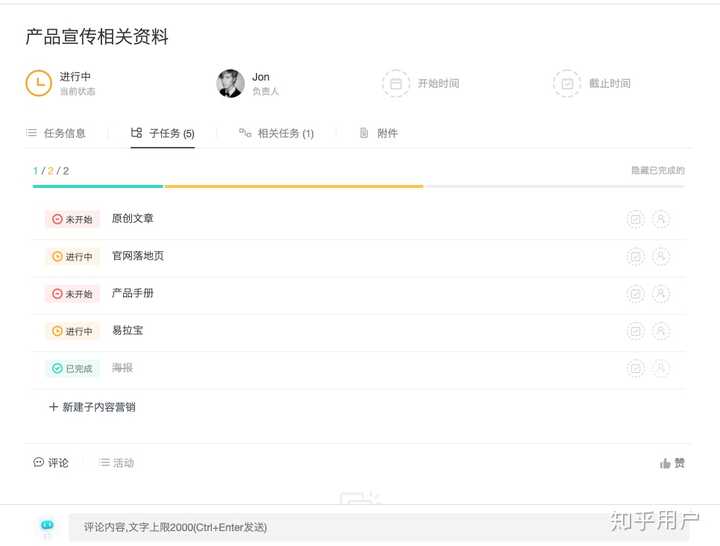The width and height of the screenshot is (720, 546).
Task: Click the comment input field
Action: point(378,527)
